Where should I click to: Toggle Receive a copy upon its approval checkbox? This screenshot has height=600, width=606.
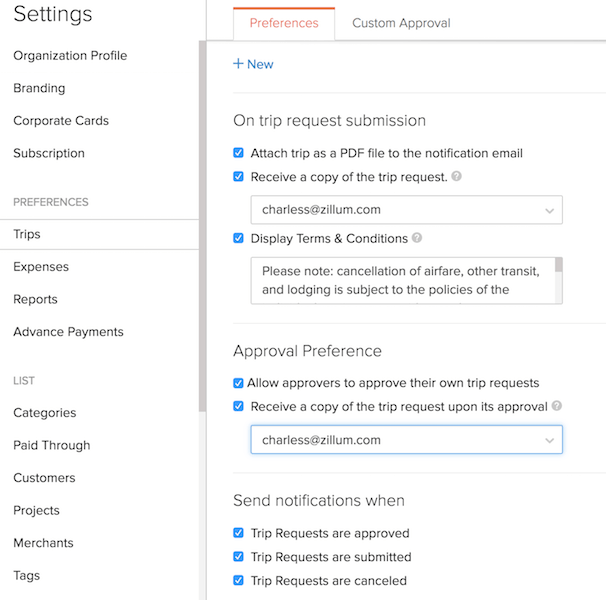(238, 406)
